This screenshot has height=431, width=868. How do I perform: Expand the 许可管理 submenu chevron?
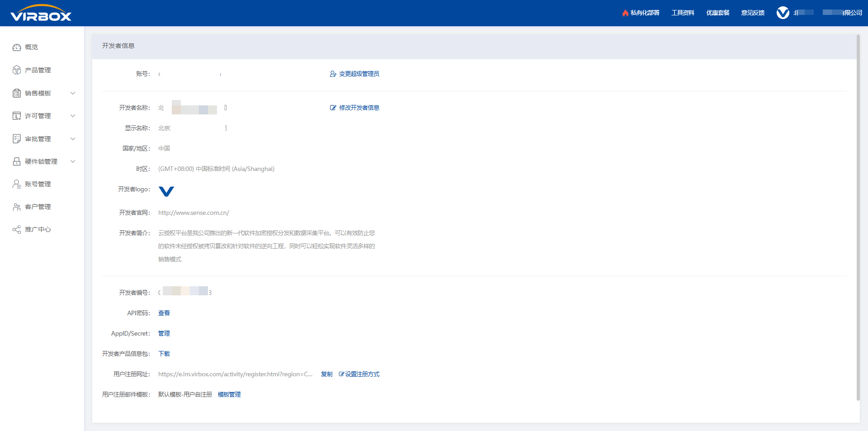pyautogui.click(x=73, y=116)
